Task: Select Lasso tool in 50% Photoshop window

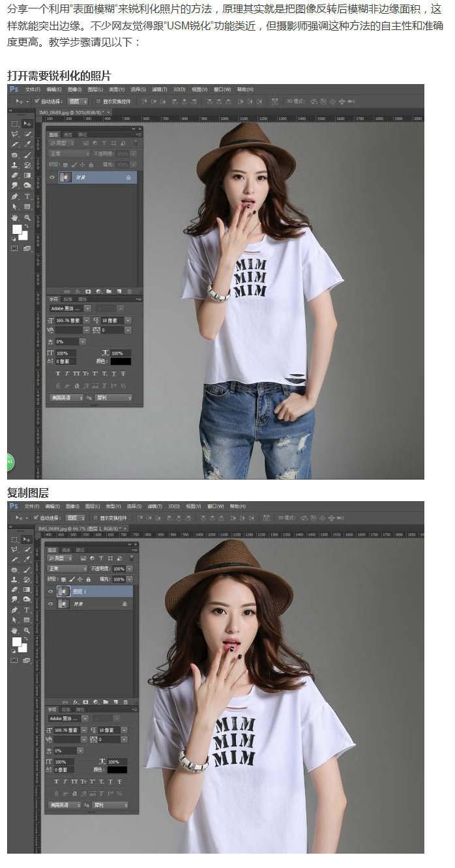Action: click(x=14, y=134)
